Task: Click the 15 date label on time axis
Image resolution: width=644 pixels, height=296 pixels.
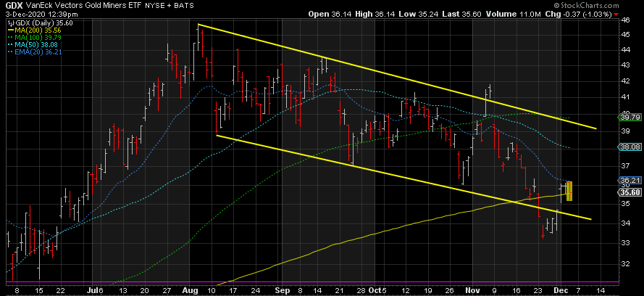Action: (38, 290)
